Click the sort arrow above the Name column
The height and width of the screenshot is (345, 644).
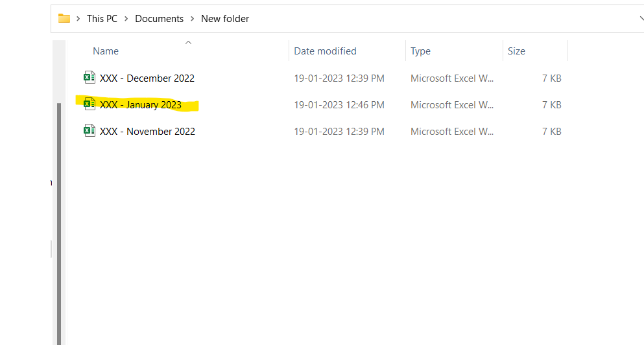(188, 43)
